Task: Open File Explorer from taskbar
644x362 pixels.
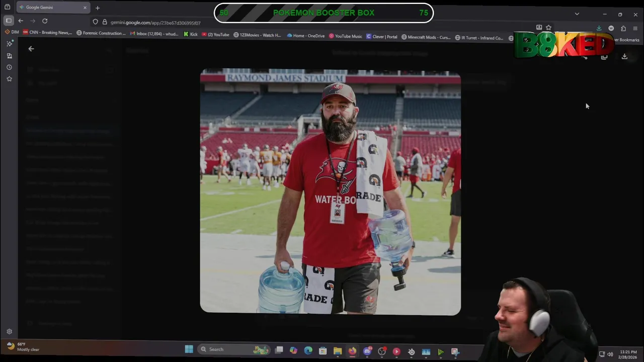Action: 338,351
